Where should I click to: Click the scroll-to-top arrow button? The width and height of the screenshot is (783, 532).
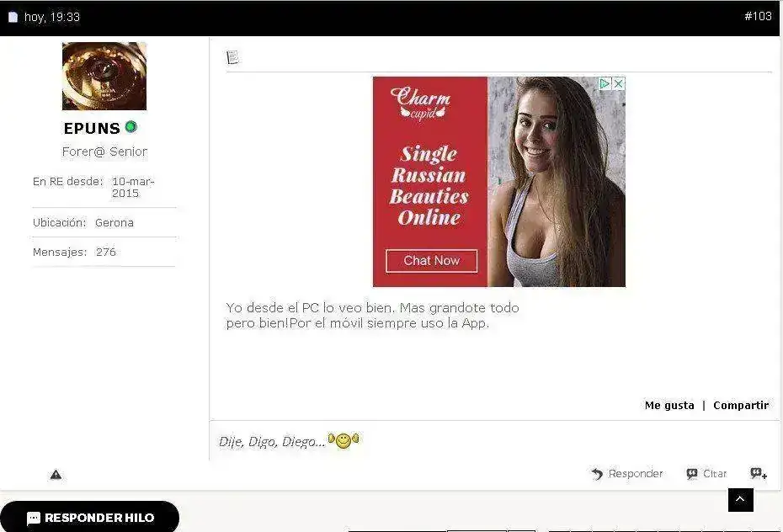740,500
